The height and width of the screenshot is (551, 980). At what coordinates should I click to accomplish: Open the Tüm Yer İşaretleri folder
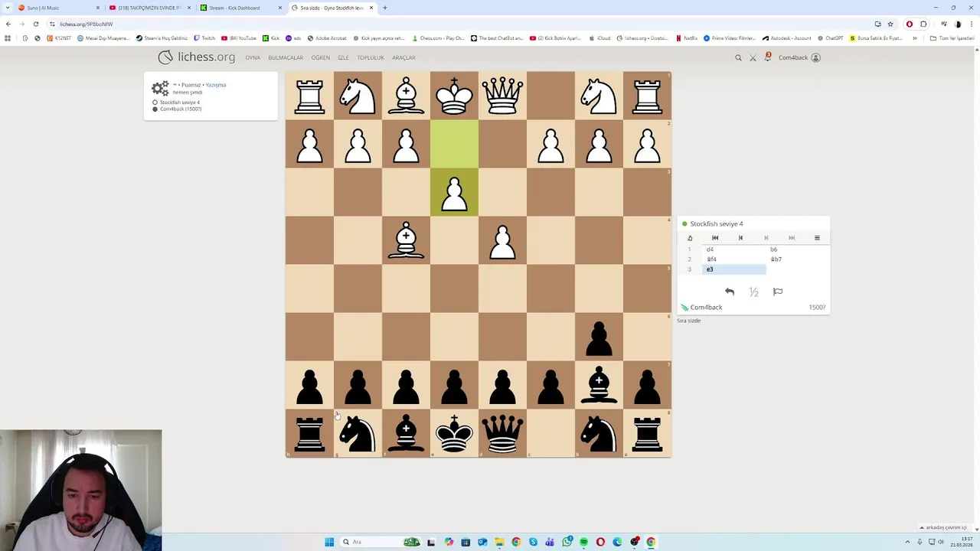[x=952, y=38]
